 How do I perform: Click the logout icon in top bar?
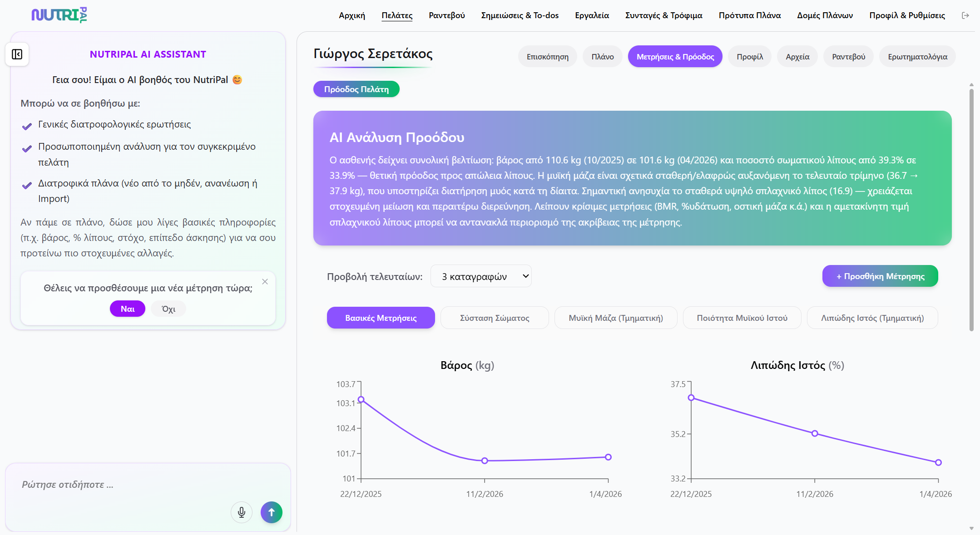pyautogui.click(x=965, y=15)
